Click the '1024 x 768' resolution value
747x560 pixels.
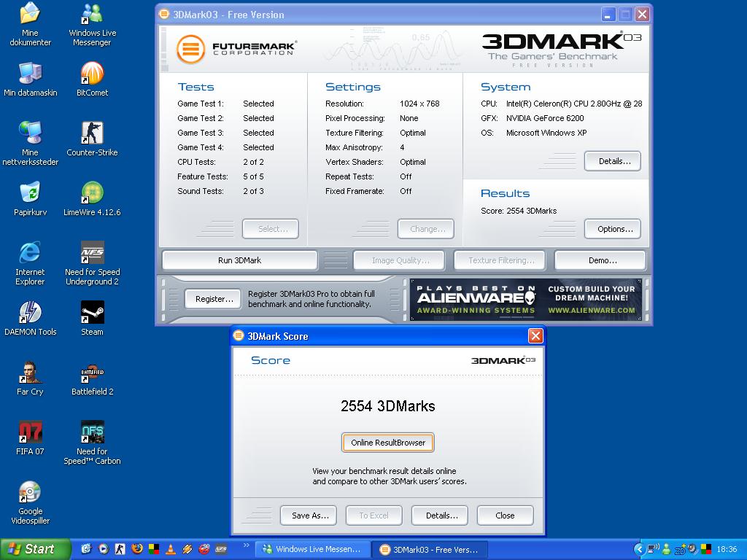(x=419, y=104)
